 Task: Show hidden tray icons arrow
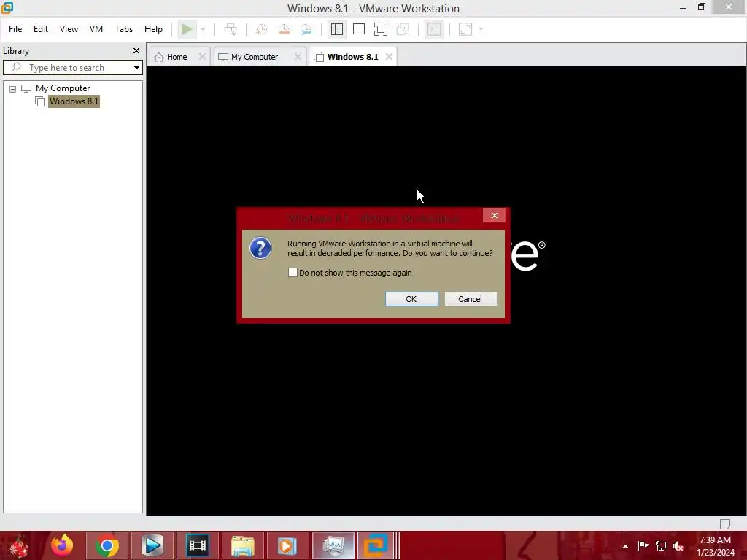click(x=625, y=546)
